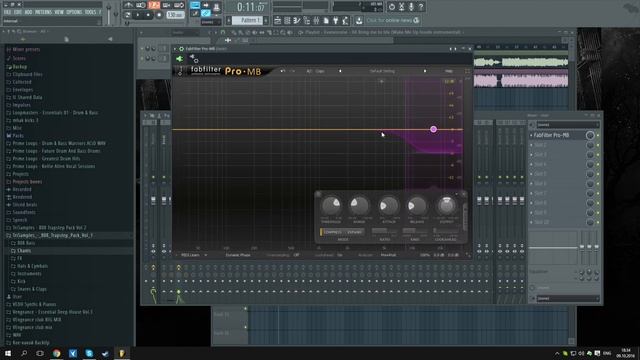Open the Chants folder in the browser
640x360 pixels.
coord(24,251)
